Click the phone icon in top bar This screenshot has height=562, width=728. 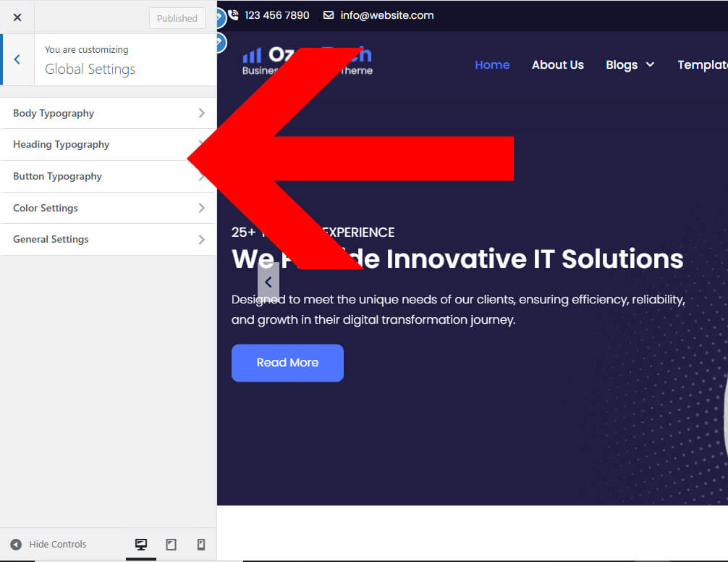(x=233, y=15)
